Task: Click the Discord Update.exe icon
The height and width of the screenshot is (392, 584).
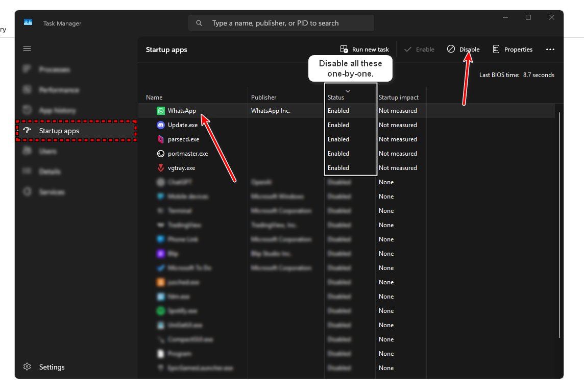Action: pos(161,125)
